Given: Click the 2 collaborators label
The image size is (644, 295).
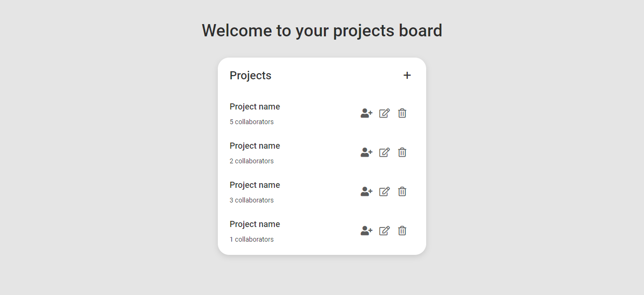Looking at the screenshot, I should pos(251,161).
